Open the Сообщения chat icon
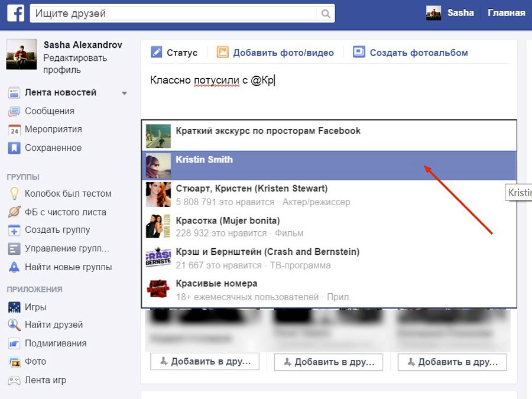The width and height of the screenshot is (532, 399). 14,111
